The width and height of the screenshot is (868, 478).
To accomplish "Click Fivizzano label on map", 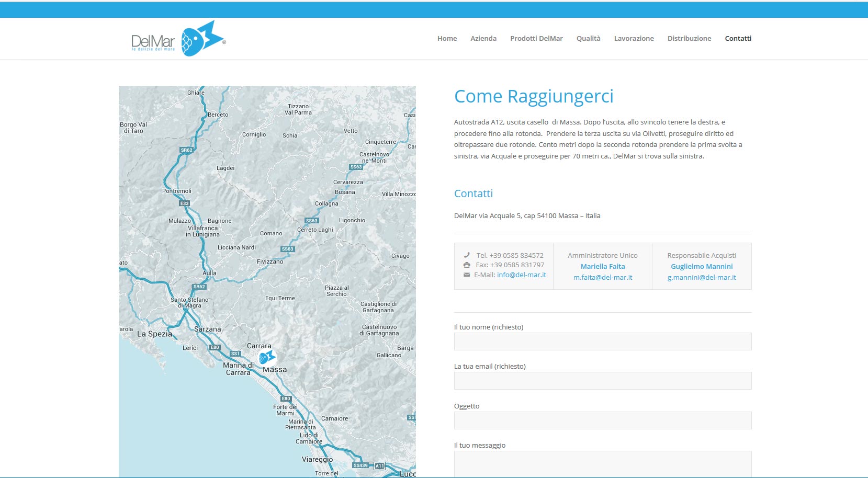I will (270, 261).
